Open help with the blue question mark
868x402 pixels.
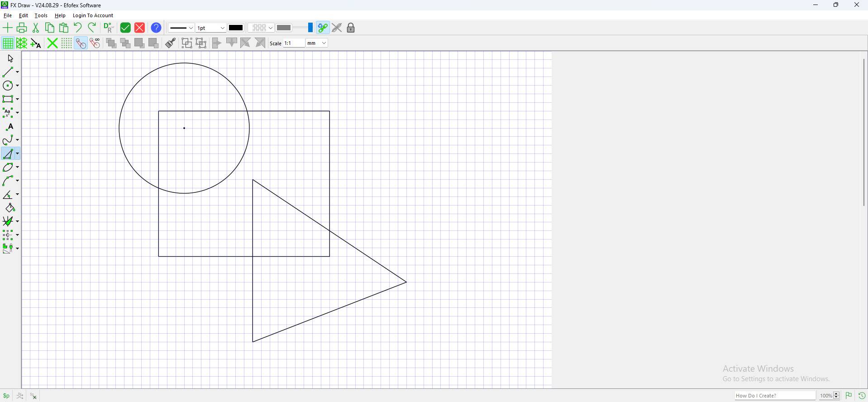[x=156, y=28]
